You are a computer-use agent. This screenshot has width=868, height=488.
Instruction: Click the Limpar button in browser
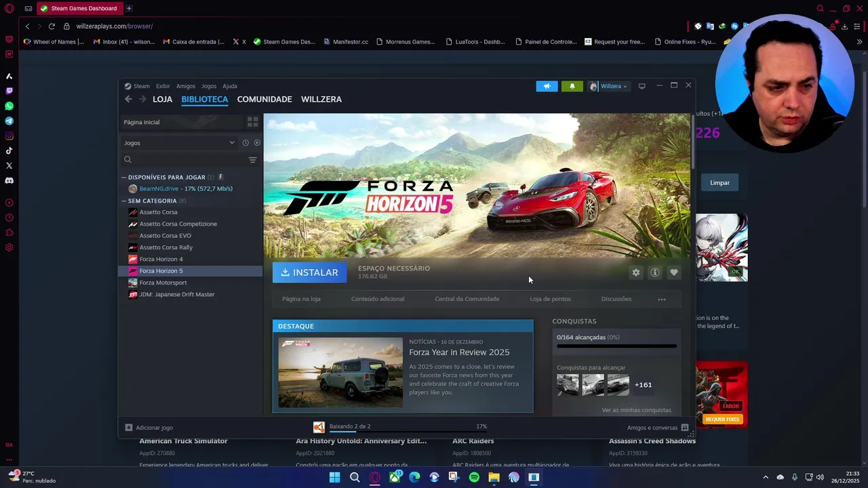719,182
